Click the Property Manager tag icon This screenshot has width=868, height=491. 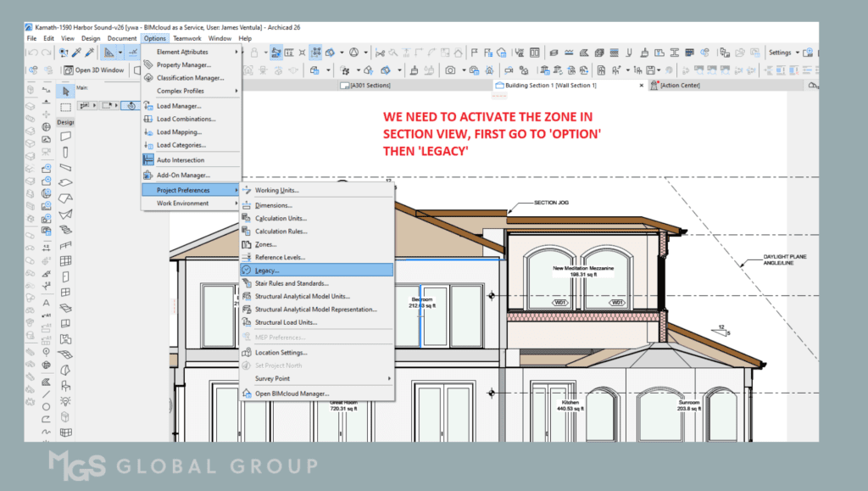148,65
